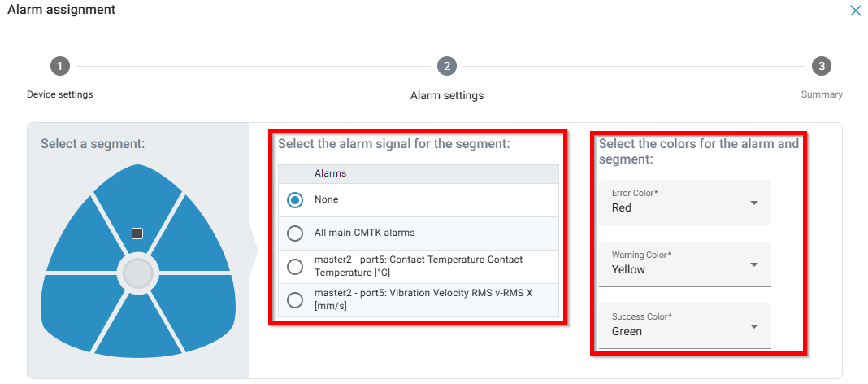Close the Alarm assignment dialog

point(855,11)
